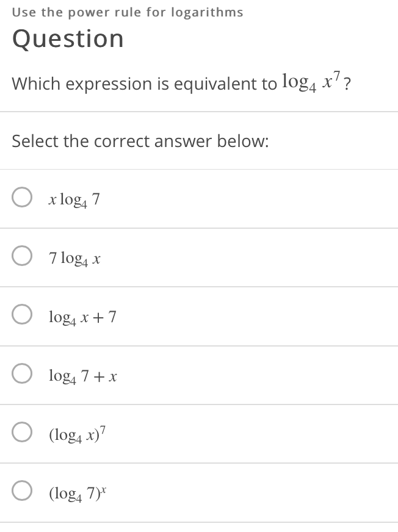Select the radio button for log₄ 7 + x
This screenshot has height=532, width=398.
coord(22,373)
